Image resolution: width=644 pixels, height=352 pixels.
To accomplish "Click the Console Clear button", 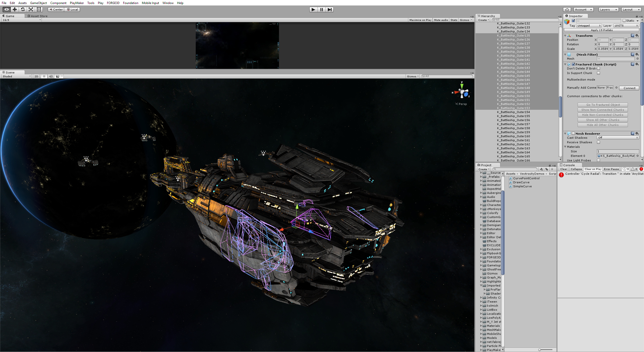I will click(563, 169).
